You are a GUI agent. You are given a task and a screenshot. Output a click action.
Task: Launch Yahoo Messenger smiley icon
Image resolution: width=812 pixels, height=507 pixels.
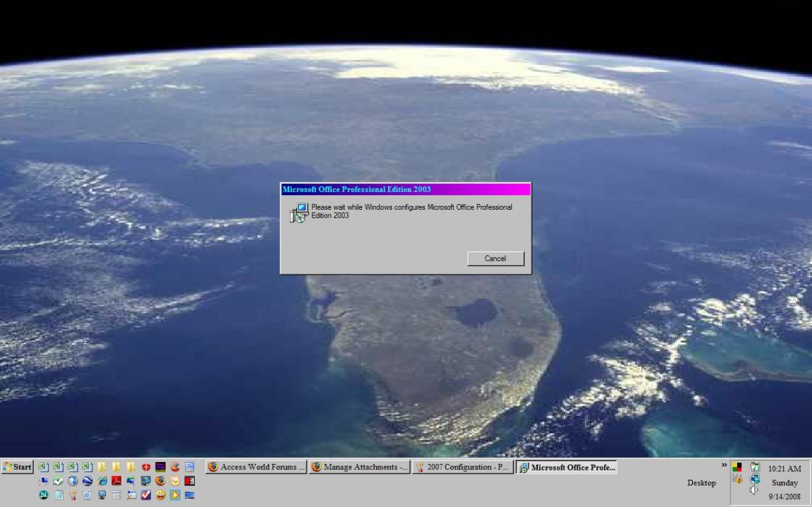click(160, 495)
